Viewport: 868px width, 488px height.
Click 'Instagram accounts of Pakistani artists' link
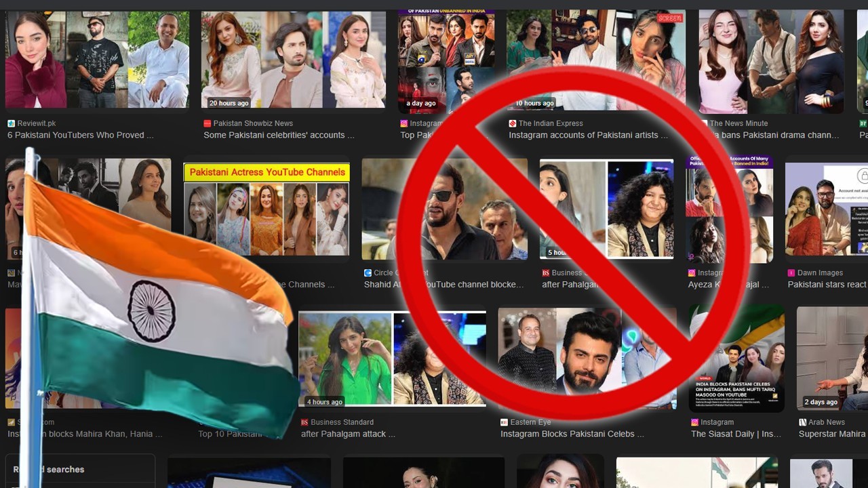point(588,135)
